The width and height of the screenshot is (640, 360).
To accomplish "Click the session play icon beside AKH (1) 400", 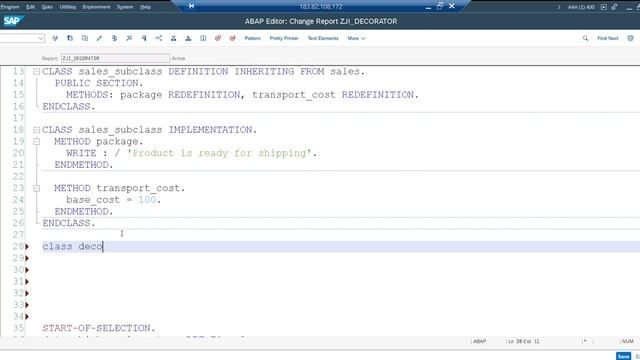I will [x=604, y=7].
